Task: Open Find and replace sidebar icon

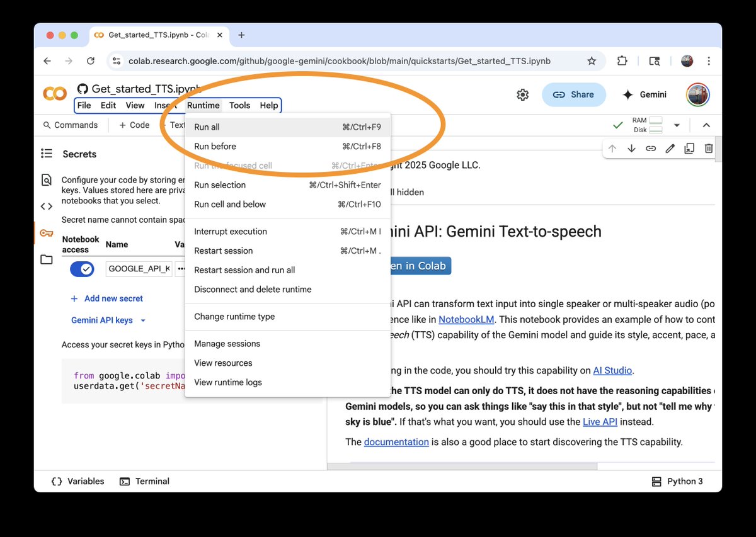Action: coord(47,180)
